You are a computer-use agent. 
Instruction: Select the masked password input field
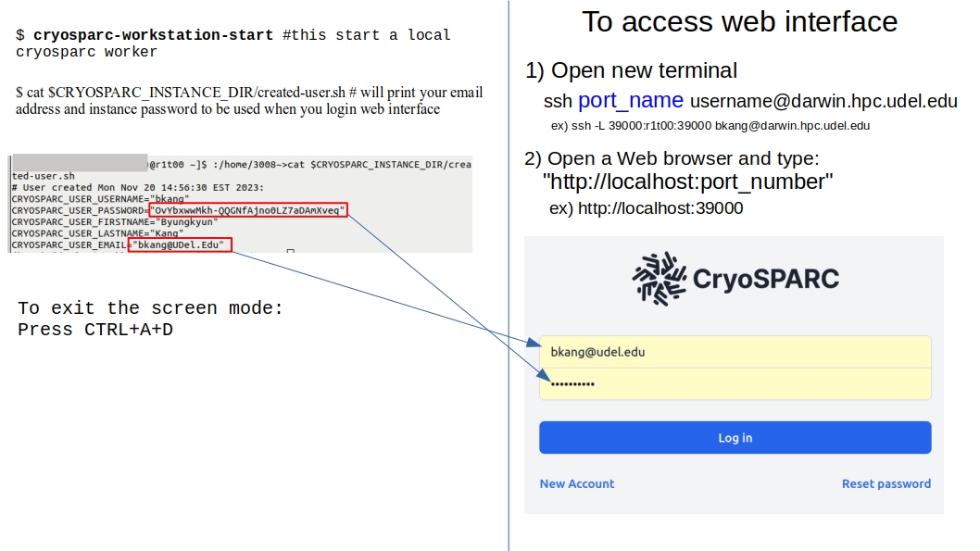pyautogui.click(x=735, y=383)
